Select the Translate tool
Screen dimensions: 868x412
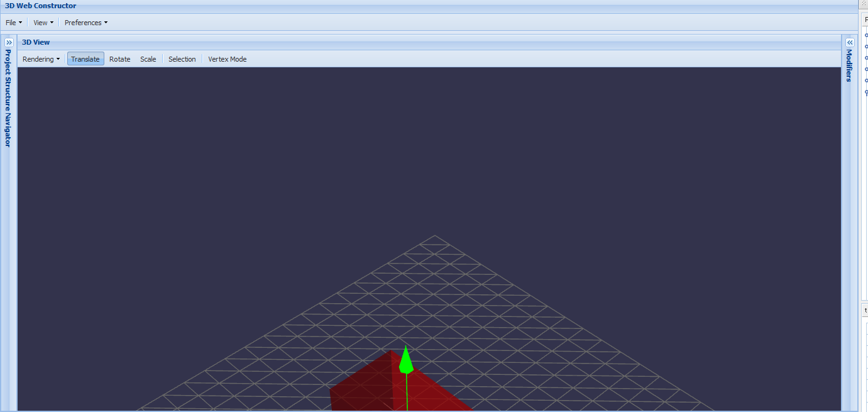click(85, 59)
